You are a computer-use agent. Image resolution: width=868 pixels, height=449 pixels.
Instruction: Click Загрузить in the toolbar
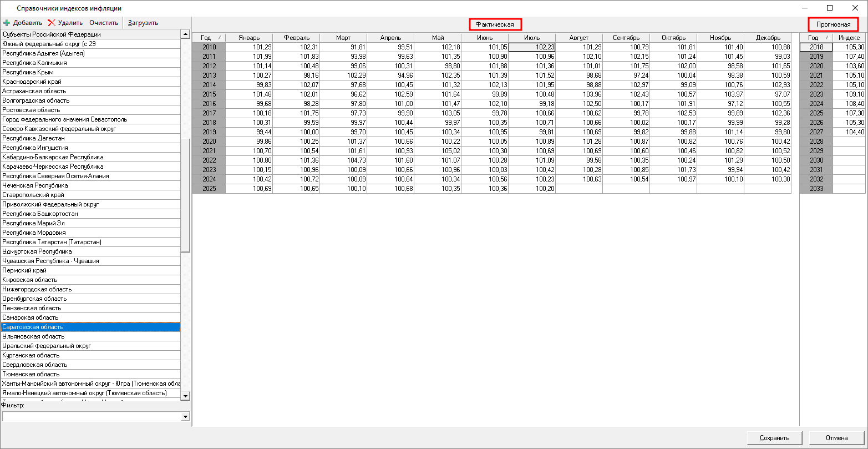[143, 23]
